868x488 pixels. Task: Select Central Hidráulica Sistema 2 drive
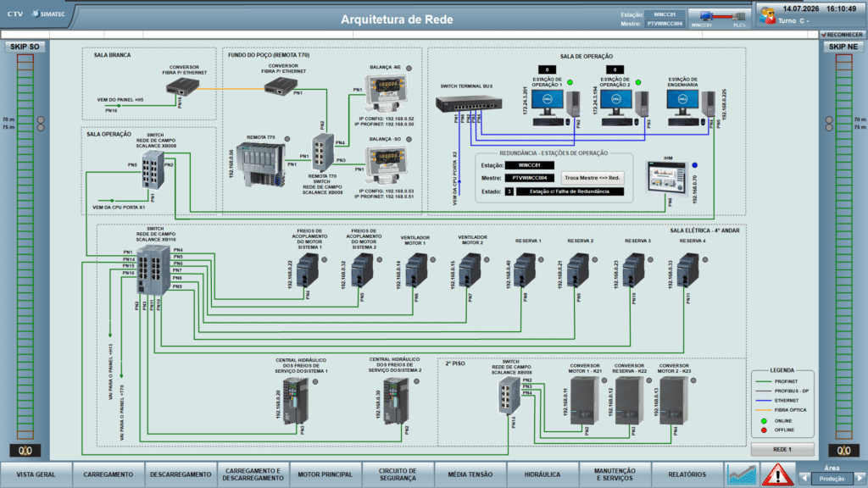point(397,402)
